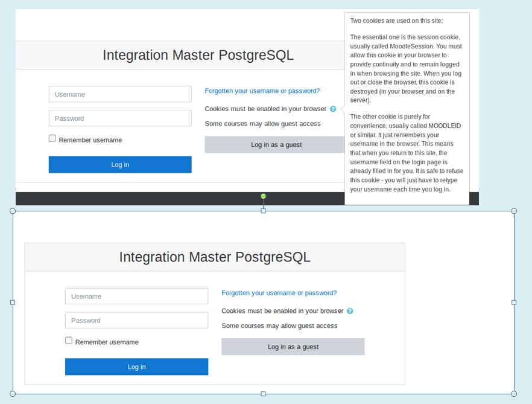Click the bottom-right corner handle of the selected image

coord(514,394)
